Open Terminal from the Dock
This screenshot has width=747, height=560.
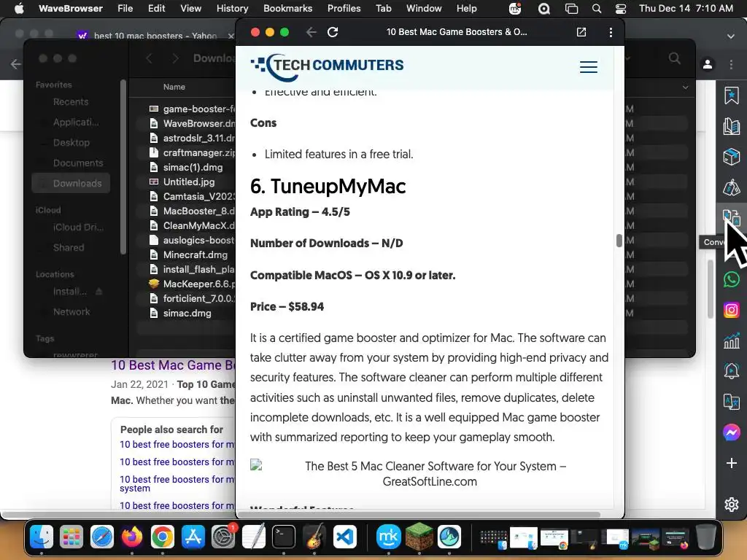pyautogui.click(x=284, y=537)
